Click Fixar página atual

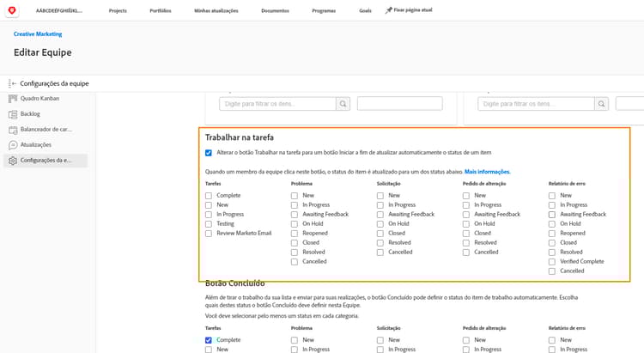pos(413,9)
